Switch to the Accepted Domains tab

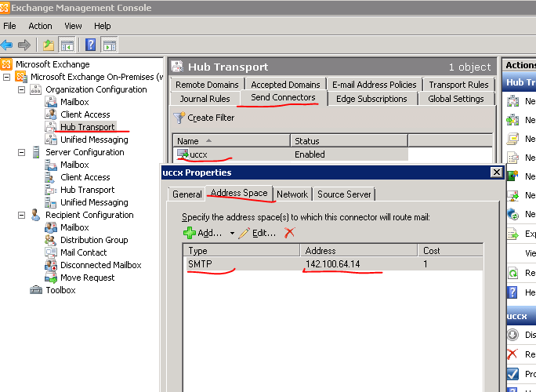(286, 85)
